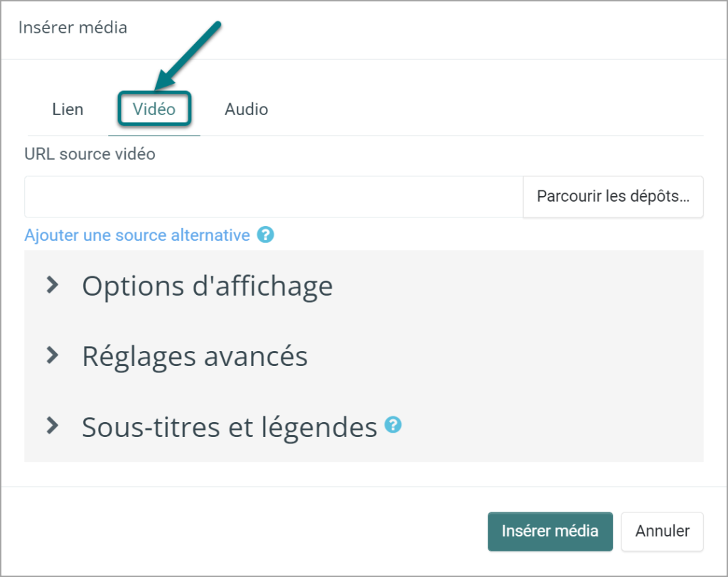The width and height of the screenshot is (728, 577).
Task: Click the Options d'affichage heading
Action: [207, 286]
